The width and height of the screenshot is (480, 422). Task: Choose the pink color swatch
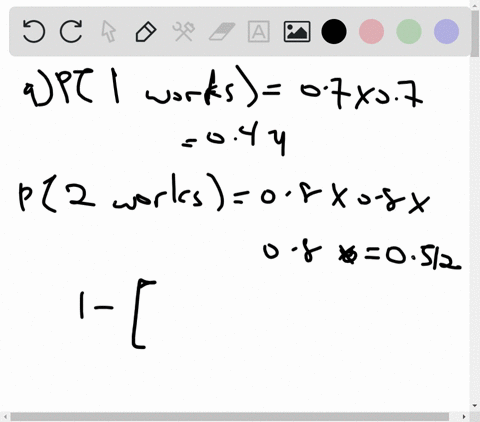371,31
